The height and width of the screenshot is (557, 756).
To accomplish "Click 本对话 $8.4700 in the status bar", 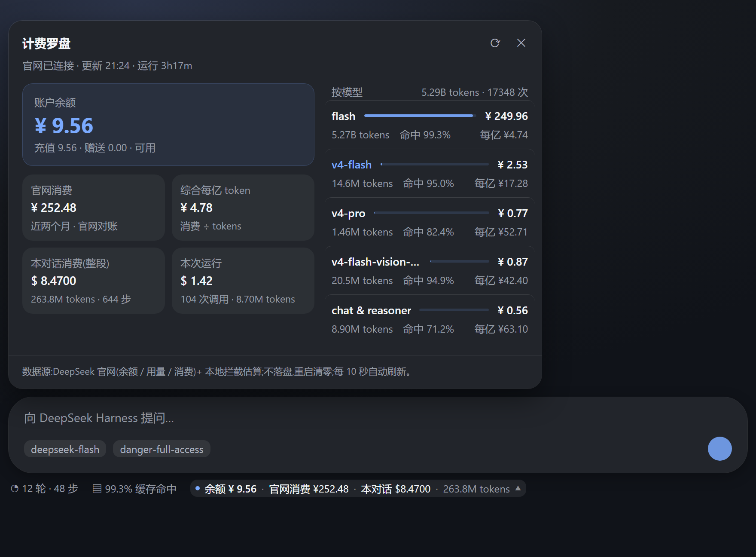I will click(396, 489).
